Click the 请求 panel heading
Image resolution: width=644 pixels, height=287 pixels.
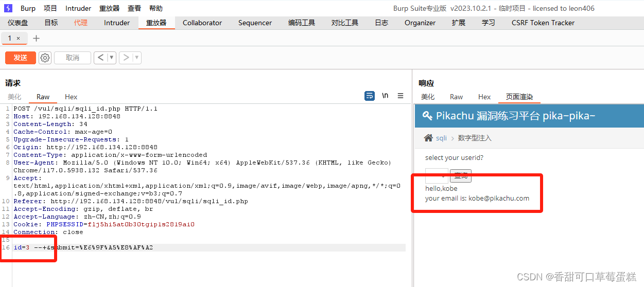point(13,83)
